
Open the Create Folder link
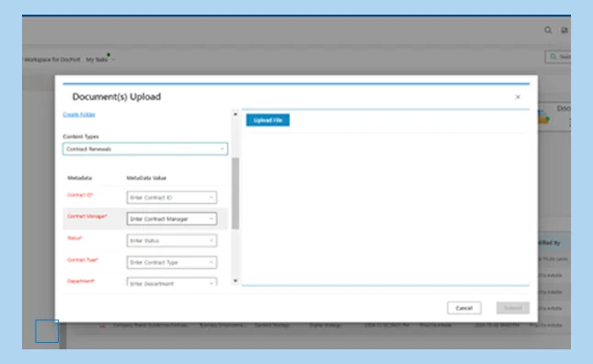pos(79,115)
